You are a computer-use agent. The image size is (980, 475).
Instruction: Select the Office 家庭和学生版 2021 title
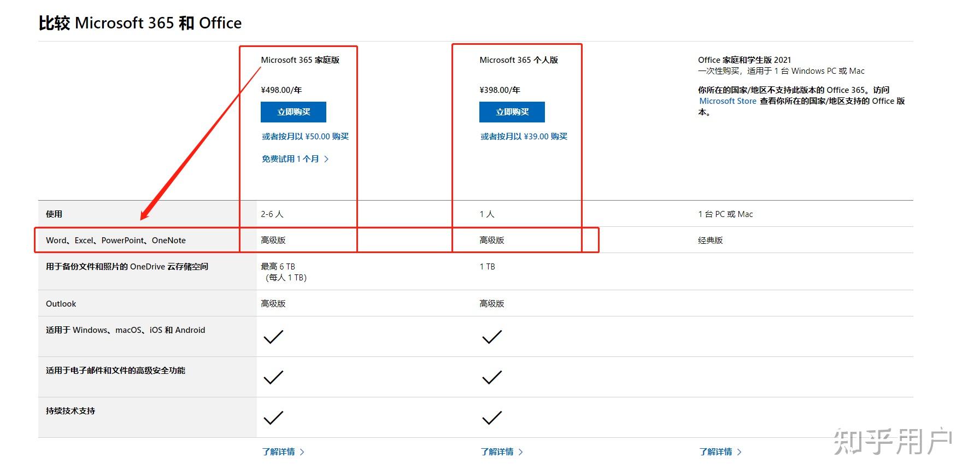[x=744, y=60]
